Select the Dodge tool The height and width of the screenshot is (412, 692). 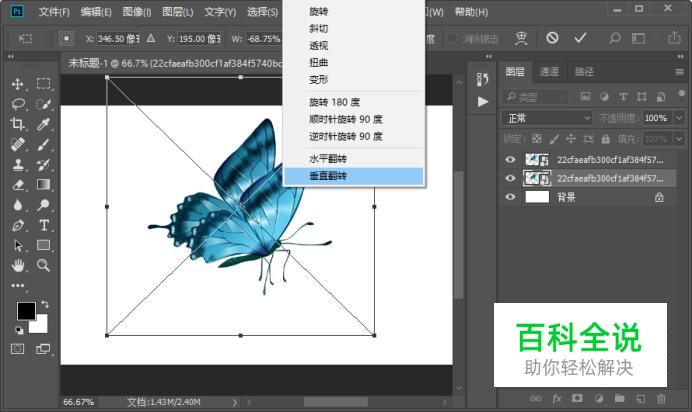coord(43,205)
